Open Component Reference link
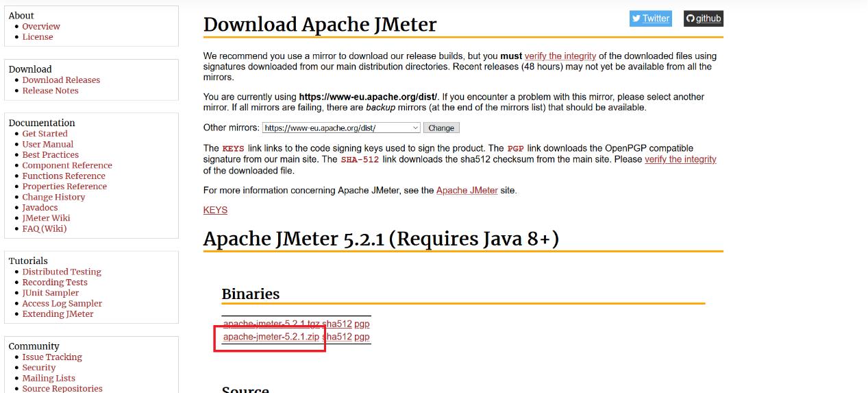The image size is (868, 393). (x=67, y=165)
